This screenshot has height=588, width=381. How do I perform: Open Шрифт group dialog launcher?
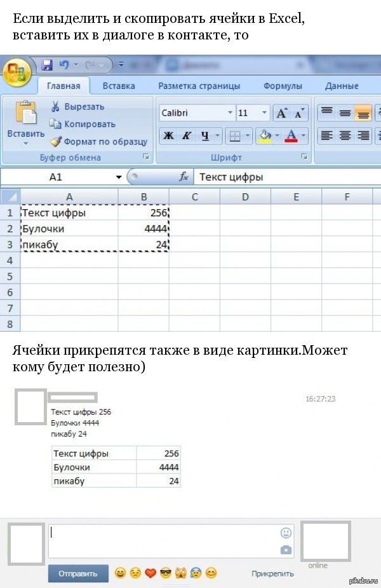click(x=305, y=157)
